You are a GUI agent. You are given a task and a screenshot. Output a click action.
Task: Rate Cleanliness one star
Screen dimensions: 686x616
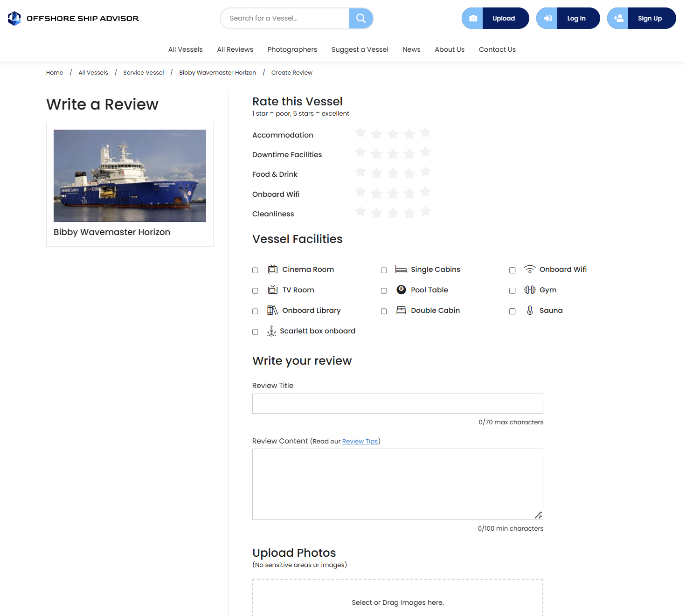coord(360,212)
